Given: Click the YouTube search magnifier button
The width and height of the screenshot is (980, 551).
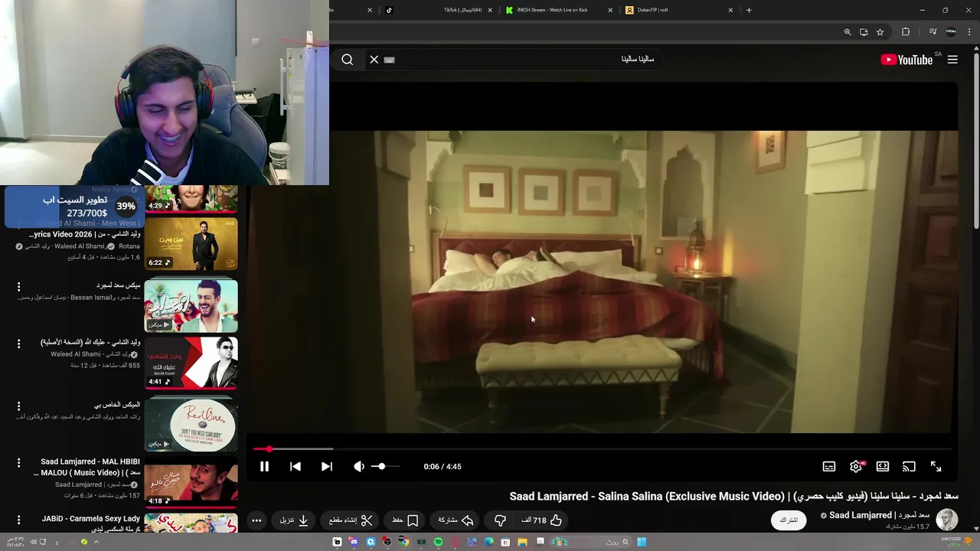Looking at the screenshot, I should tap(348, 60).
